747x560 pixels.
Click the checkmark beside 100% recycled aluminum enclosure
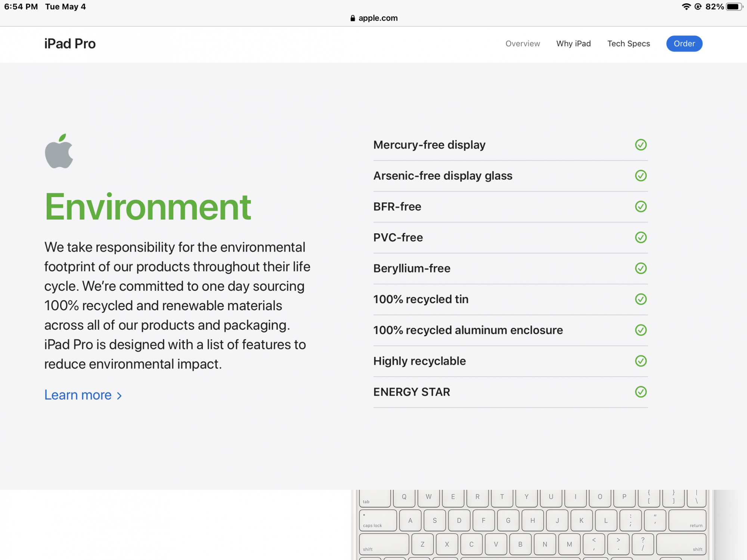click(x=641, y=330)
